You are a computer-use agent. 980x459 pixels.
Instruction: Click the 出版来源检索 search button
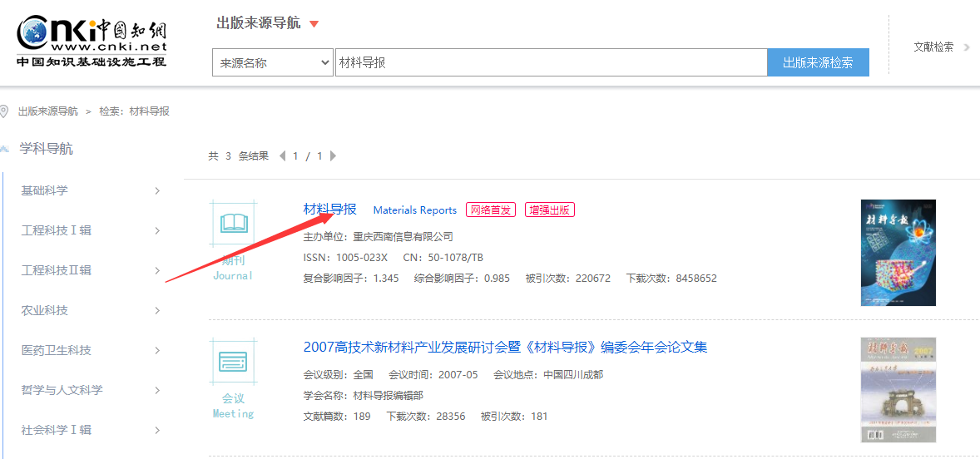coord(818,62)
